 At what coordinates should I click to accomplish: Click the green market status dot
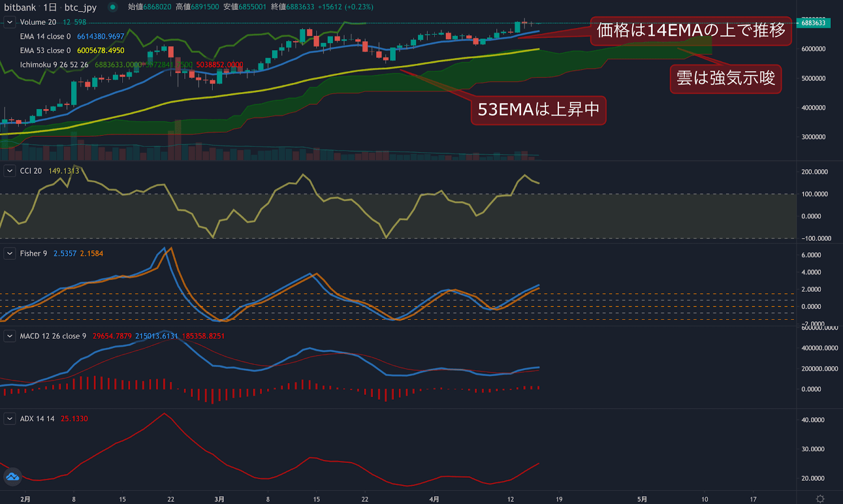(x=110, y=7)
